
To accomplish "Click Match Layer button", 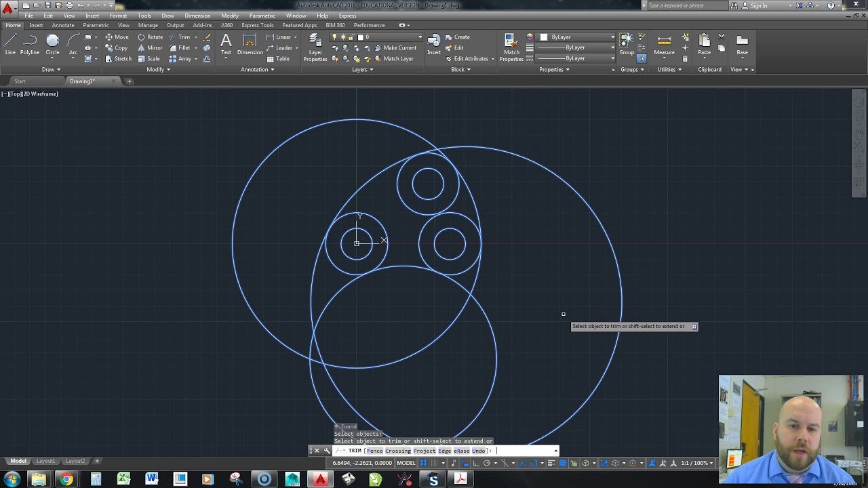I will [393, 59].
